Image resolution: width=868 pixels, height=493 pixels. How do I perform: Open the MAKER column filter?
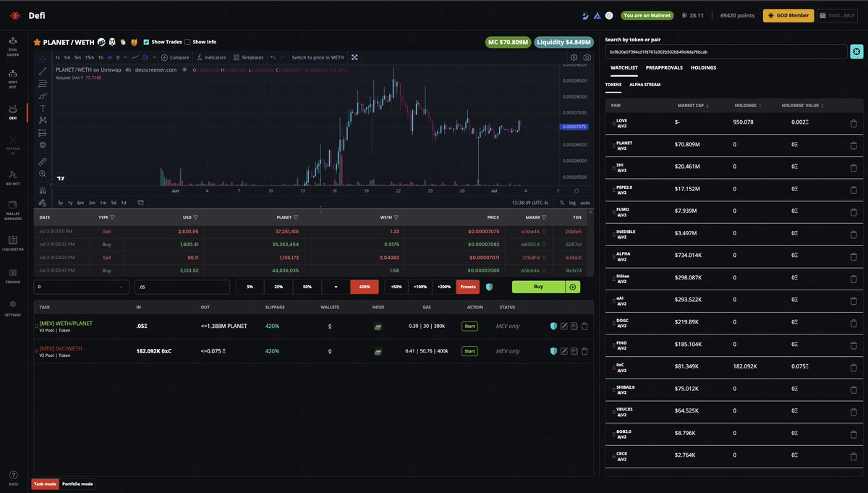pos(544,217)
